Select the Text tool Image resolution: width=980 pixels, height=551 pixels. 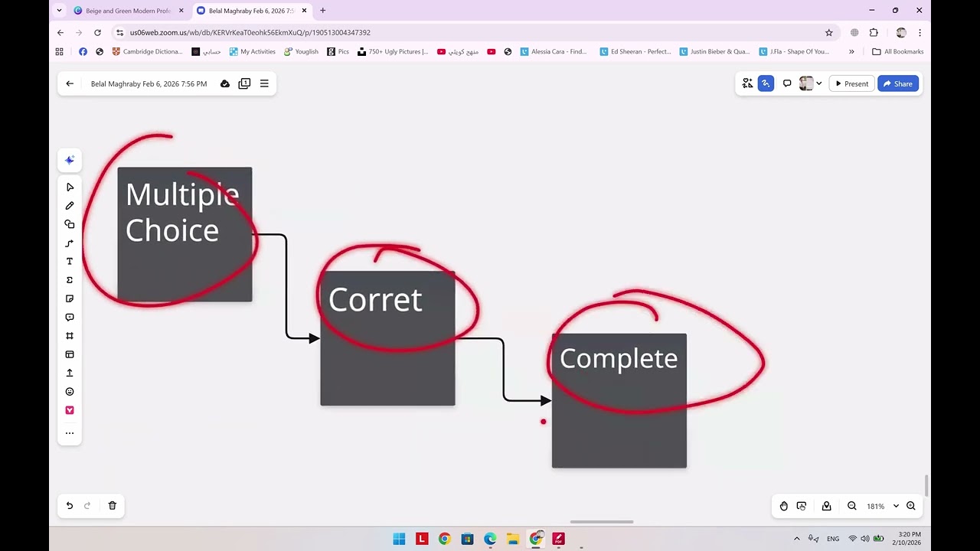coord(70,262)
